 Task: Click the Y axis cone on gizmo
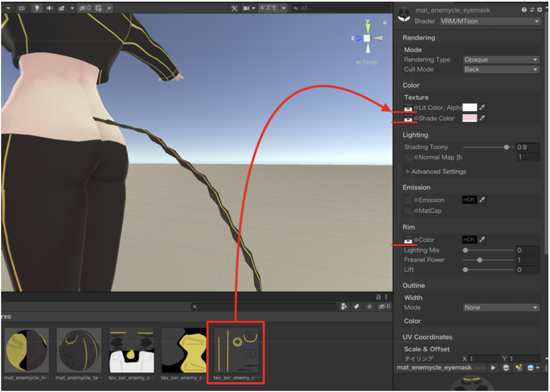click(x=368, y=28)
